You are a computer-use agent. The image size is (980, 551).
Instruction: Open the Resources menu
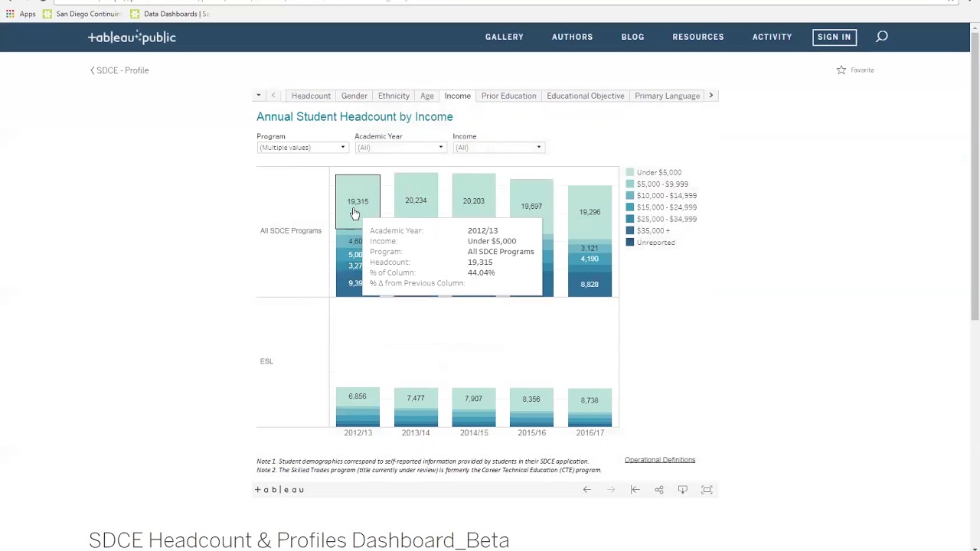tap(698, 37)
